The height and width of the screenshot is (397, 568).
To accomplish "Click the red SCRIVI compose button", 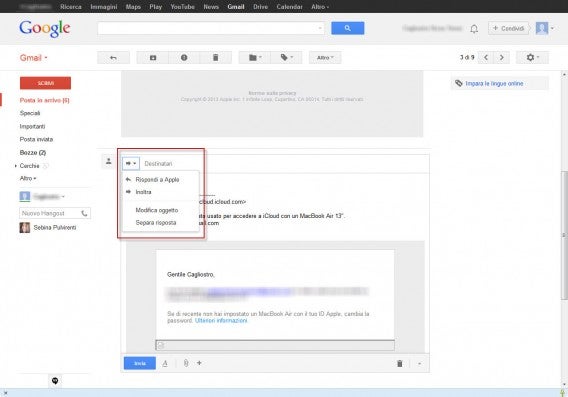I will click(x=45, y=83).
